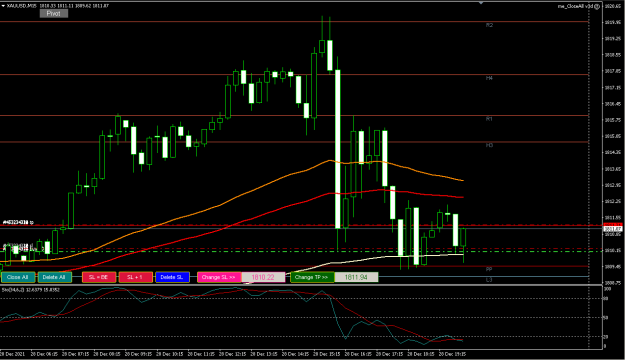Image resolution: width=625 pixels, height=360 pixels.
Task: Click the SL = BE button
Action: pyautogui.click(x=99, y=277)
